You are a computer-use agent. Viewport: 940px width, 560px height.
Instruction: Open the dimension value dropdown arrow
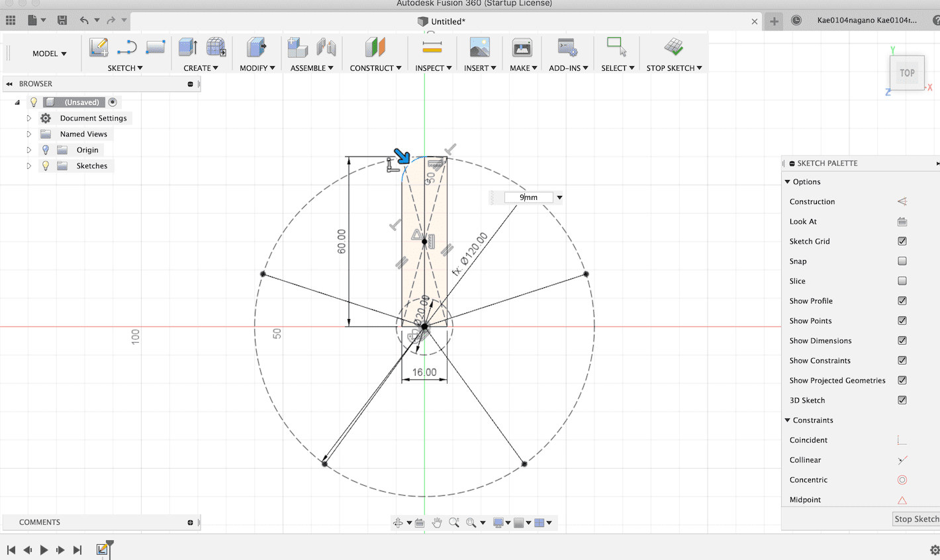click(559, 197)
